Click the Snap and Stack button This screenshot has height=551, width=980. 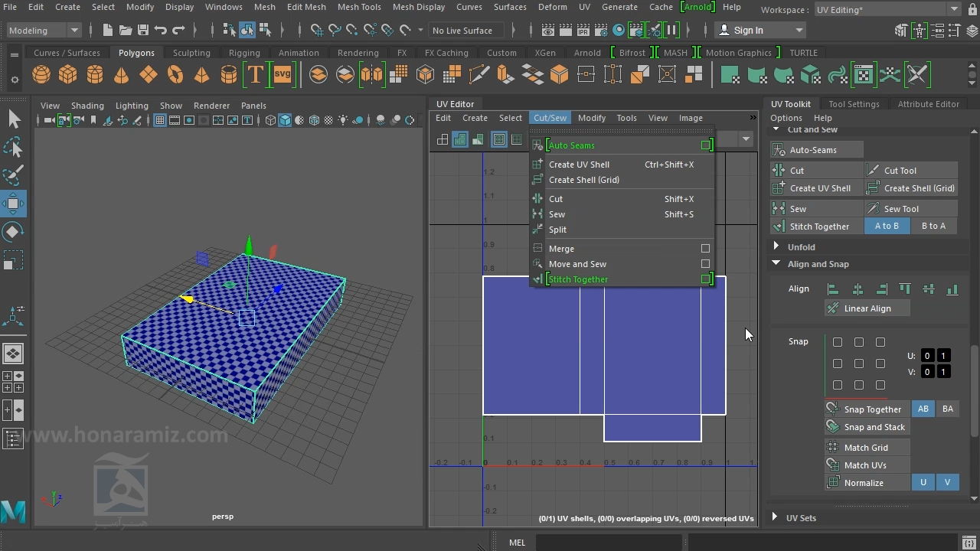point(867,427)
